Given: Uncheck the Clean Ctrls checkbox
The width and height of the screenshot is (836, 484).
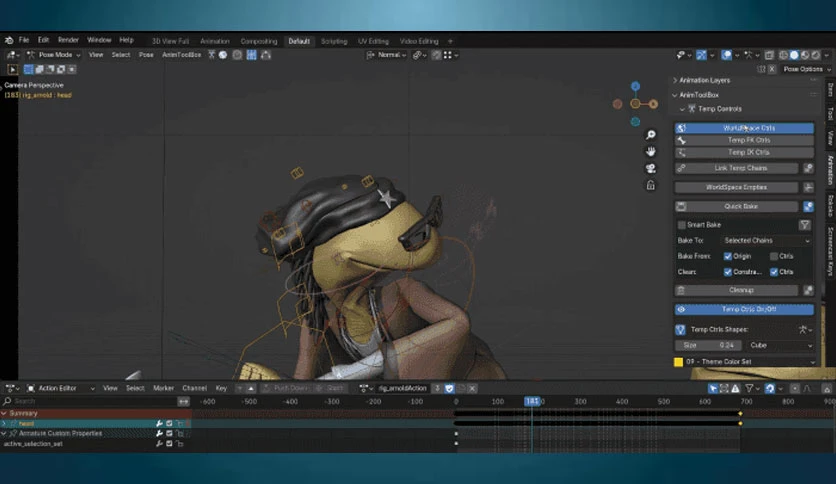Looking at the screenshot, I should coord(774,272).
